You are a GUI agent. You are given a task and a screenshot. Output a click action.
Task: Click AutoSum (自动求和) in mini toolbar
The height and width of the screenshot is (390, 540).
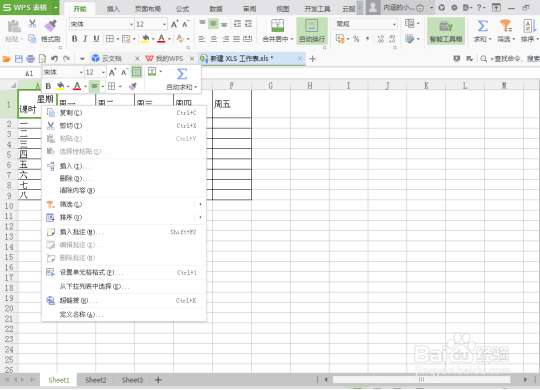(x=182, y=79)
